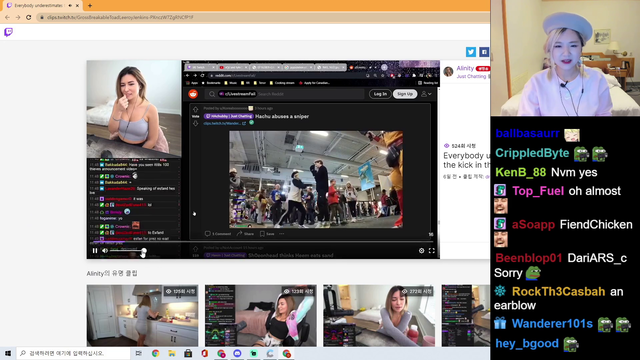640x360 pixels.
Task: Open the rightmost Chrome taskbar icon
Action: (x=287, y=353)
